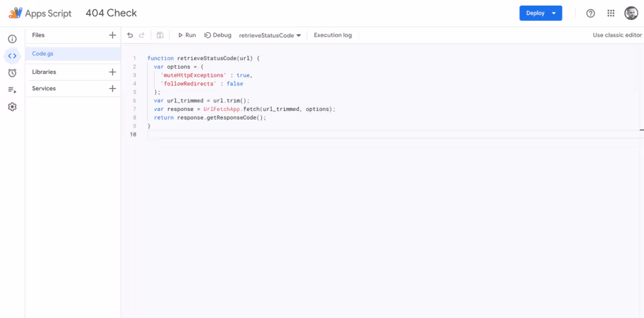This screenshot has width=644, height=318.
Task: Select the Code.gs file
Action: click(x=73, y=54)
